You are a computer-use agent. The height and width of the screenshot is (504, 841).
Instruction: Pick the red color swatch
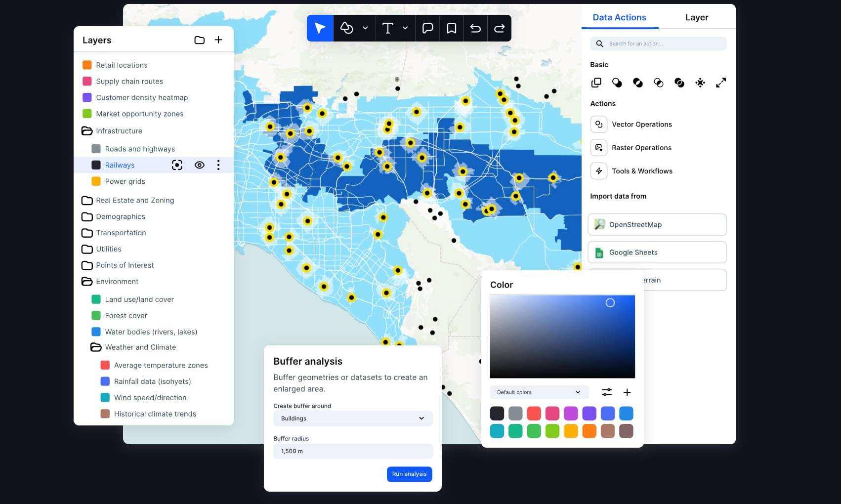click(x=534, y=413)
